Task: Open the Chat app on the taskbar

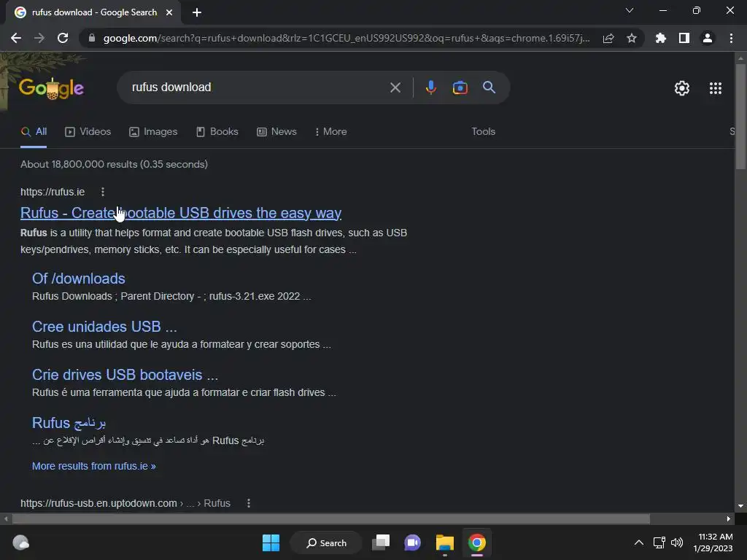Action: click(x=413, y=542)
